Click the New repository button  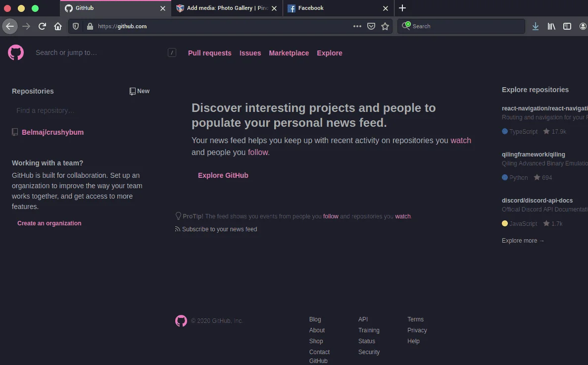click(140, 91)
